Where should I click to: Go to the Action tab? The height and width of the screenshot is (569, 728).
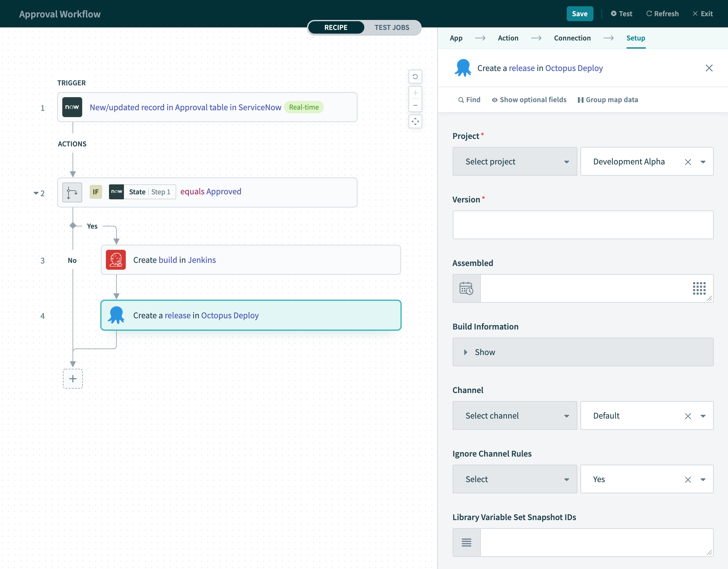[508, 38]
